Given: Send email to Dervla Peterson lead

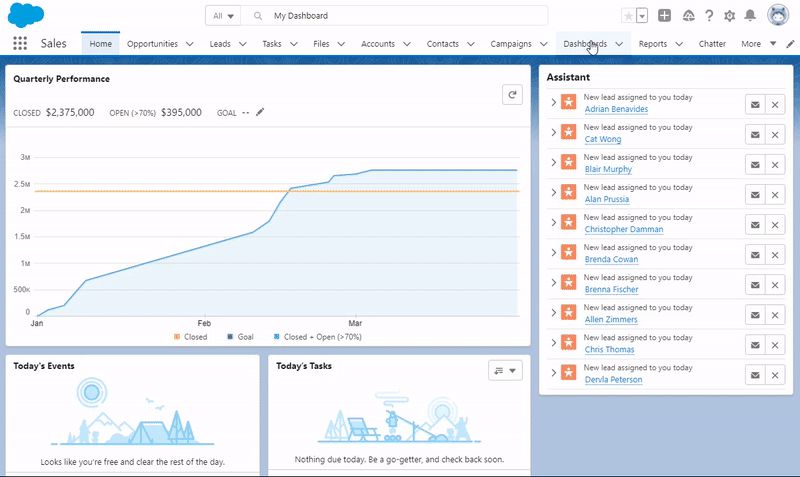Looking at the screenshot, I should (x=755, y=375).
